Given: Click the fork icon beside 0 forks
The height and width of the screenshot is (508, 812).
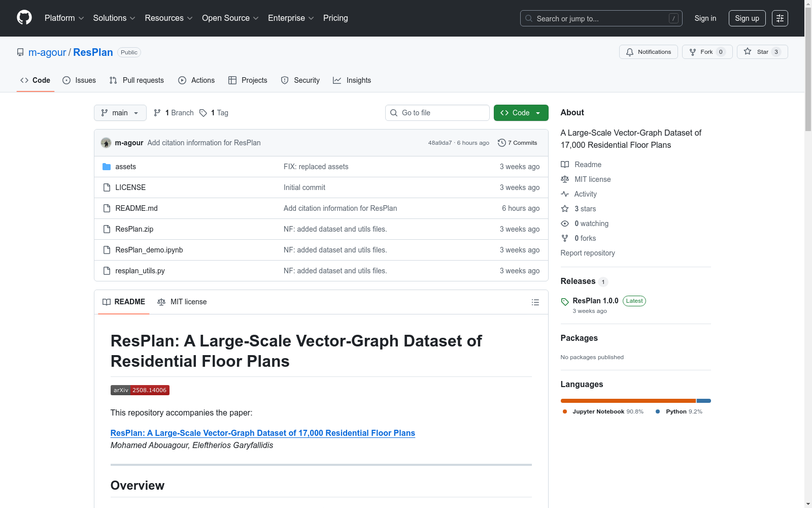Looking at the screenshot, I should click(x=565, y=238).
